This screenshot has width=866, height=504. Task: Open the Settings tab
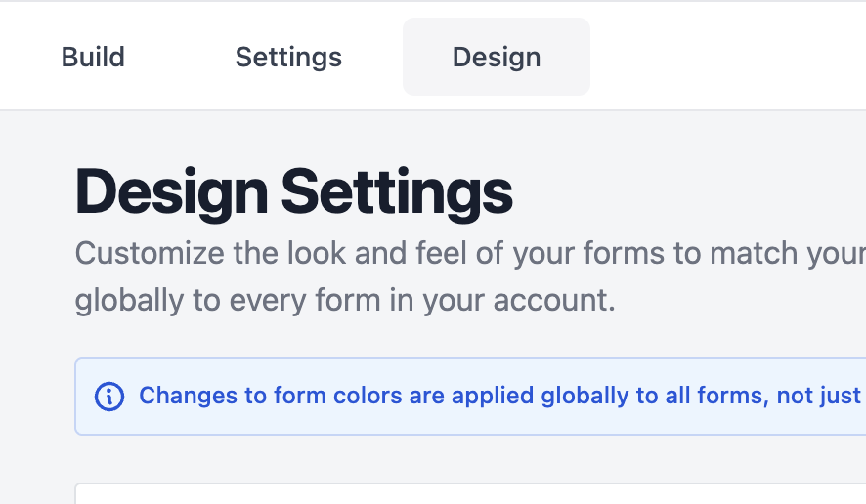(288, 57)
